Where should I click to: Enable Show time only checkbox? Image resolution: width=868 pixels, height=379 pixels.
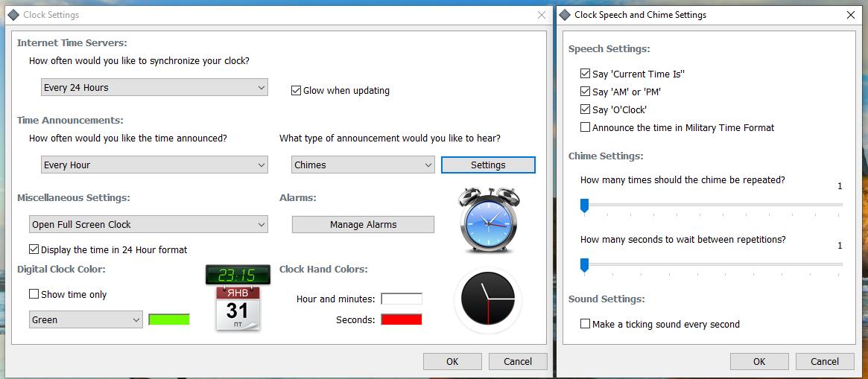(34, 294)
